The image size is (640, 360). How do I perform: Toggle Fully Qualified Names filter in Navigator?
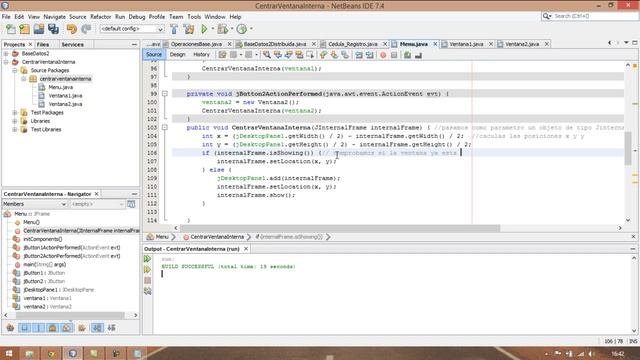[x=82, y=327]
